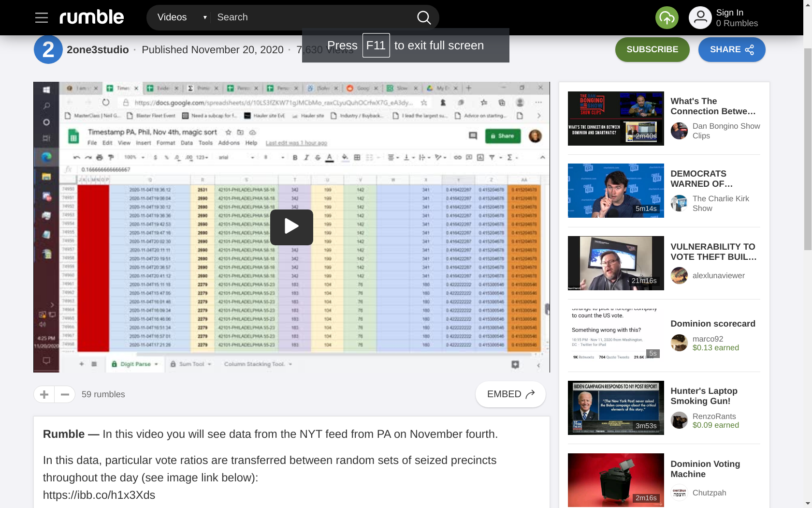Click 'The Charlie Kirk Show' channel name
The height and width of the screenshot is (508, 812).
(x=721, y=203)
